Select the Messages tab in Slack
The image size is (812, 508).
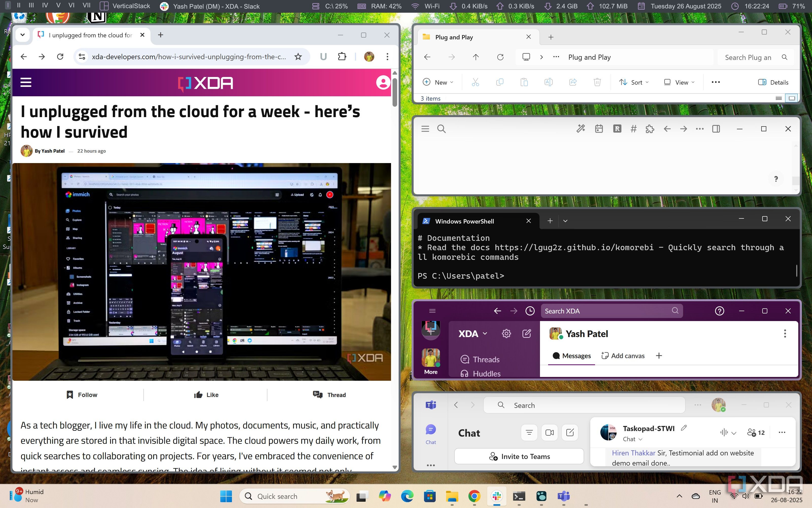[x=572, y=356]
